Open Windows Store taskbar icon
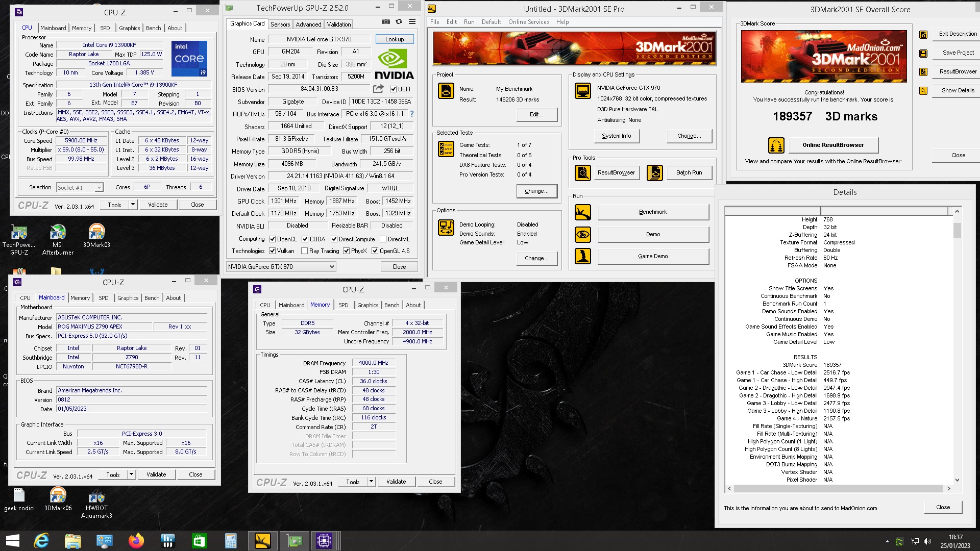Screen dimensions: 980x551 click(x=199, y=541)
